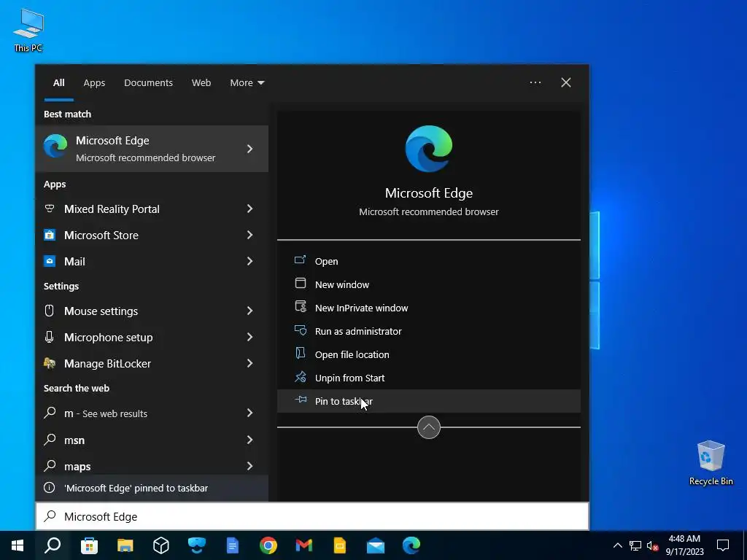Click the Mail envelope icon in results
The height and width of the screenshot is (560, 747).
point(50,261)
